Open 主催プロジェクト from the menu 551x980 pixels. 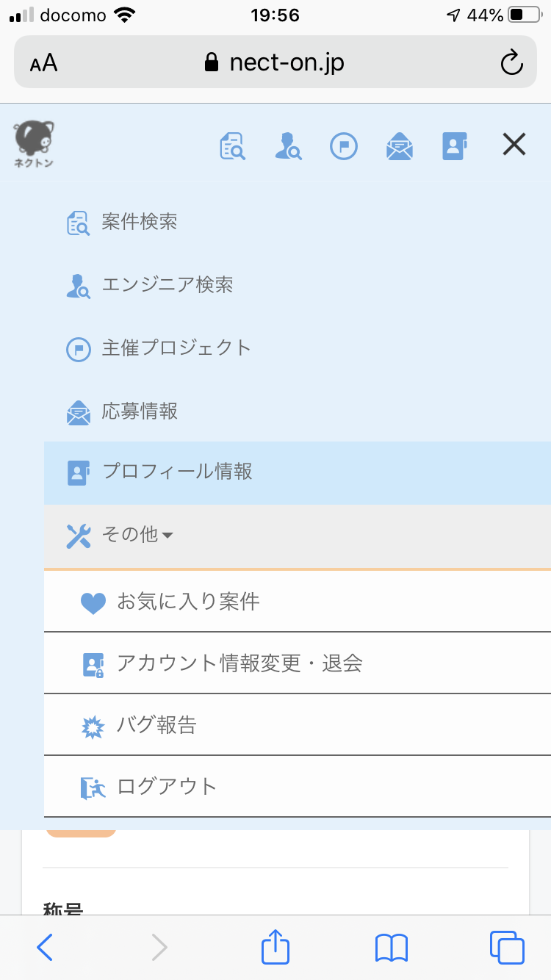(298, 348)
